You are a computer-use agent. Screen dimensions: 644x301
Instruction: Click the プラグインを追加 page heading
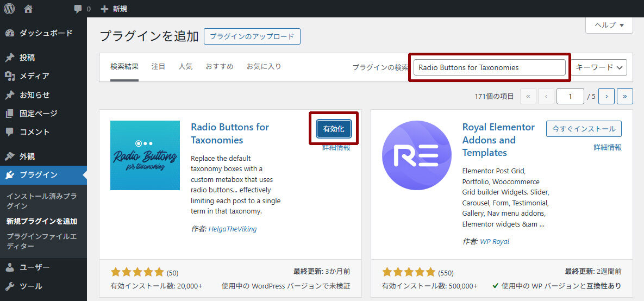(x=149, y=36)
